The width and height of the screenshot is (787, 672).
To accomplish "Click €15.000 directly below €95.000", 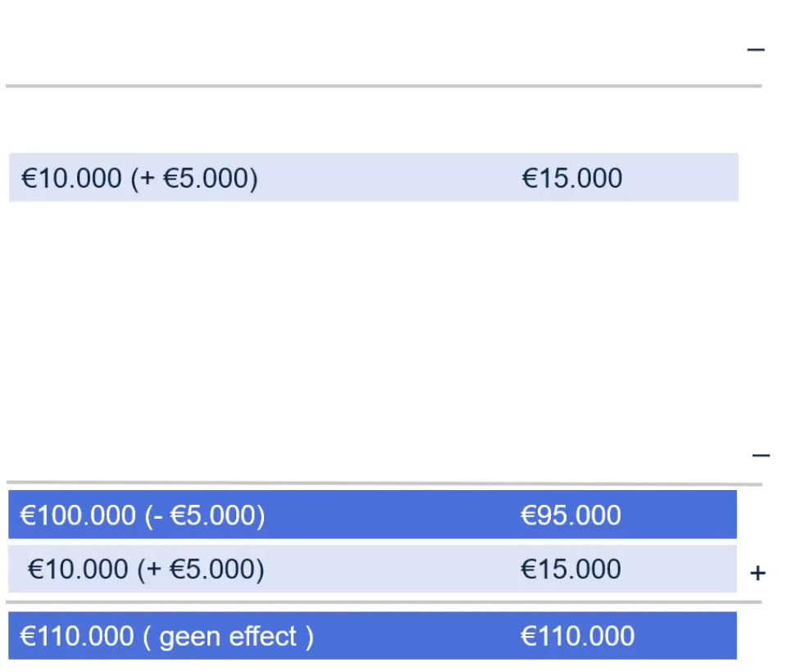I will tap(571, 569).
